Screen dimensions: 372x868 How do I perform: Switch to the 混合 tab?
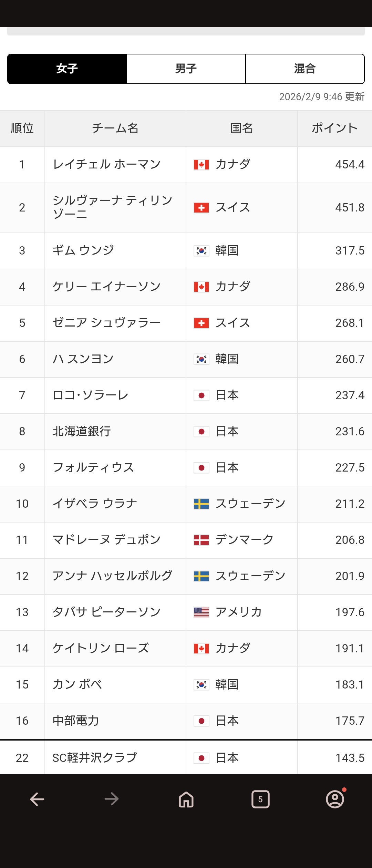point(305,69)
